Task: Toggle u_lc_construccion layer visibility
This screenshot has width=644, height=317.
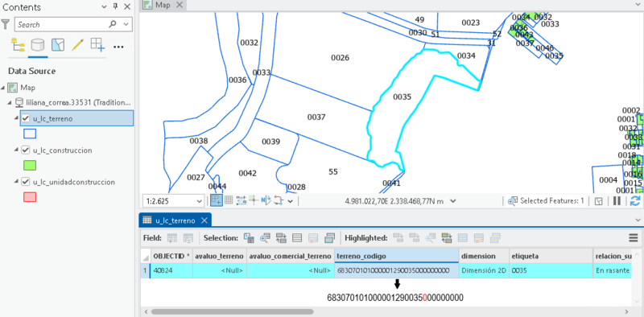Action: click(x=26, y=150)
